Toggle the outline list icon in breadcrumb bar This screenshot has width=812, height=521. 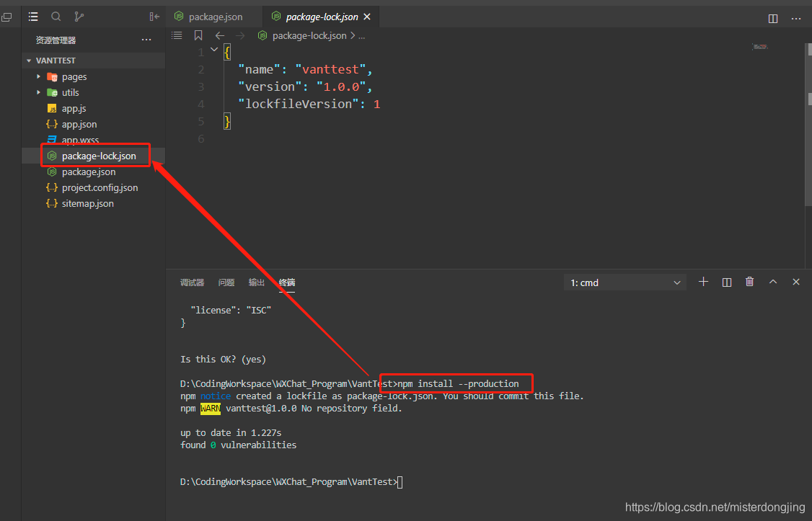pos(177,35)
